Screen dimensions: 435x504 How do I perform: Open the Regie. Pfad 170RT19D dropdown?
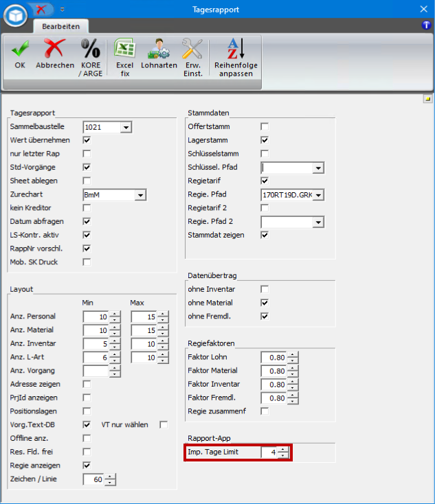point(318,195)
